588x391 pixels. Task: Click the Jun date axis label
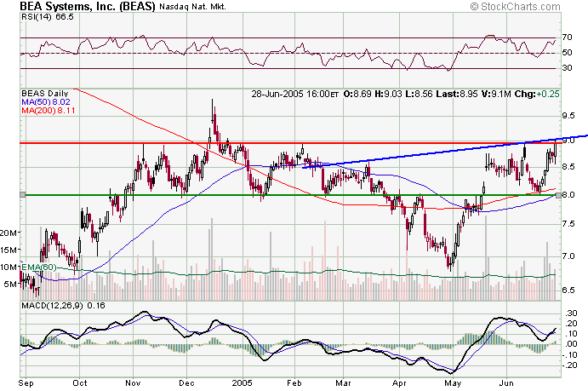(506, 383)
